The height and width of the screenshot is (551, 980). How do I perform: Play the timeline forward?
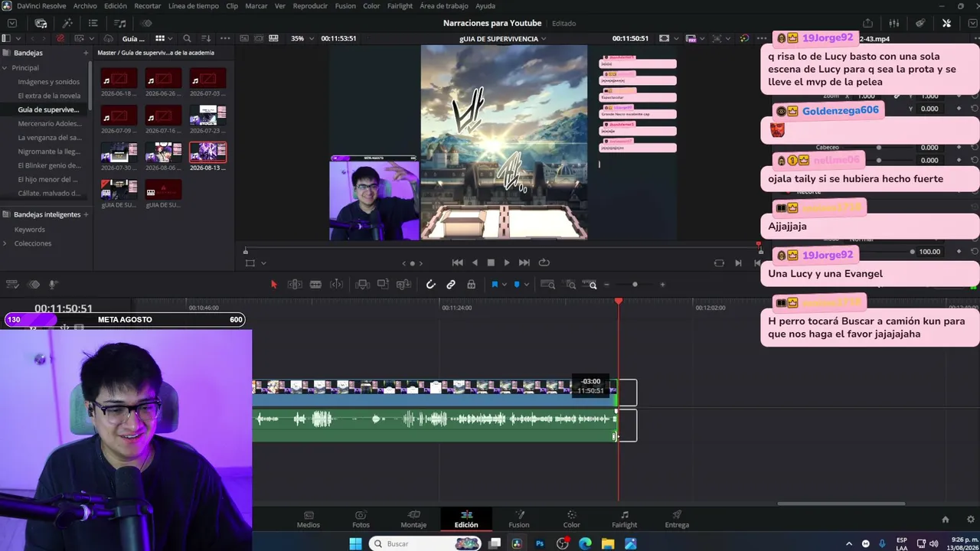[x=507, y=262]
